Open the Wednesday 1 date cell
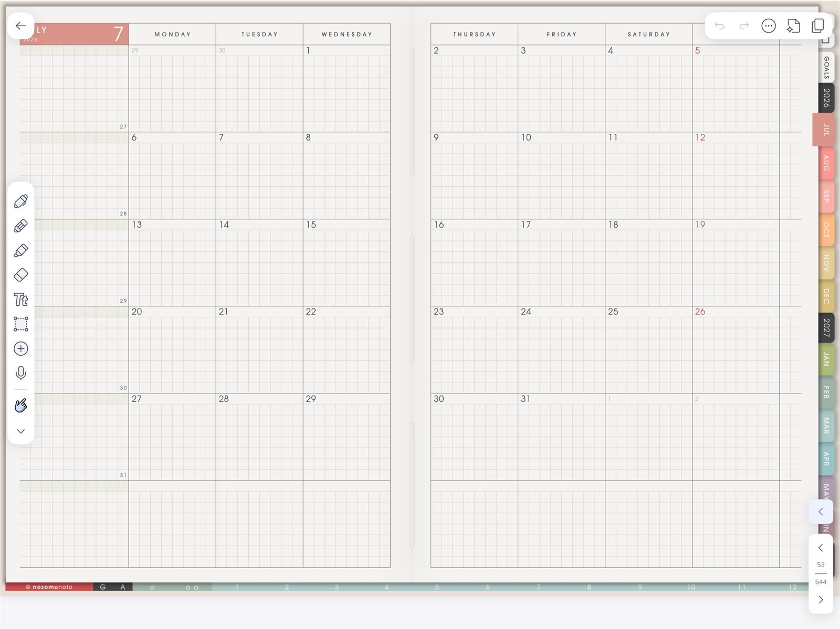 point(346,88)
